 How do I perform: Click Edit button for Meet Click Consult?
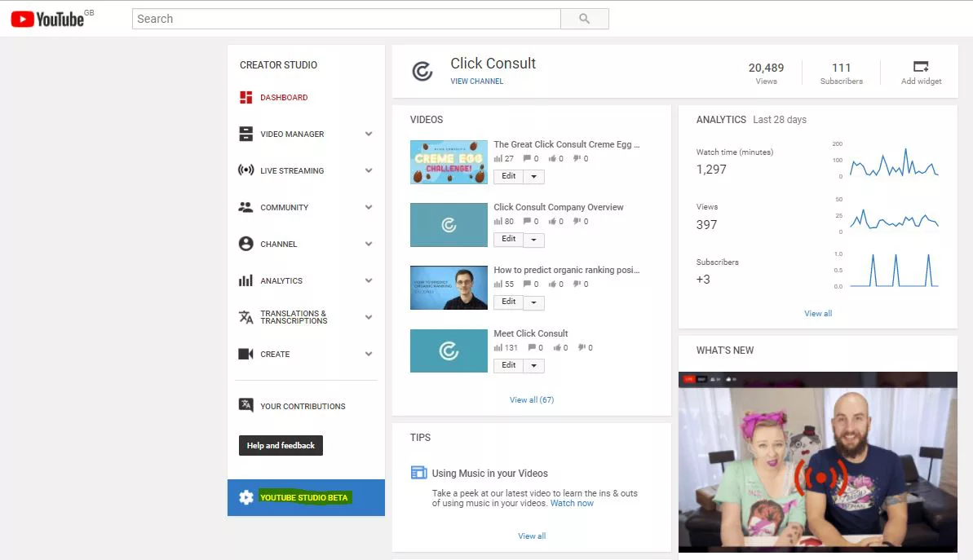(508, 365)
